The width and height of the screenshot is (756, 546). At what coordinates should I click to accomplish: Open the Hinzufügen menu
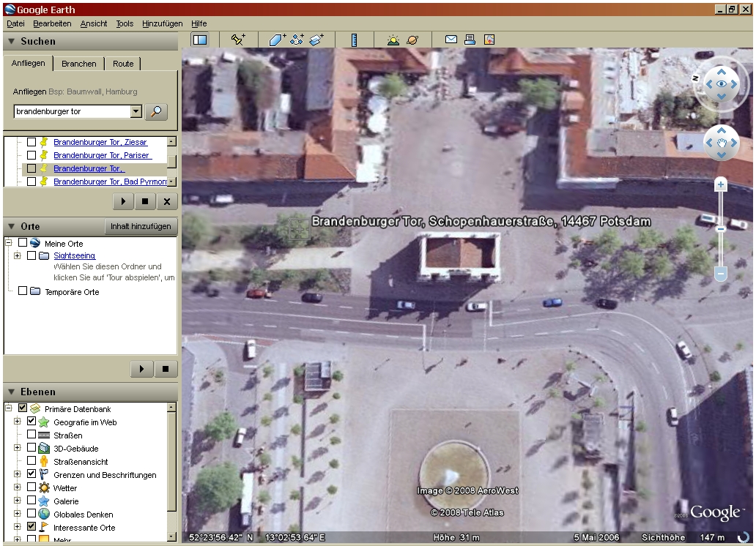click(x=162, y=23)
